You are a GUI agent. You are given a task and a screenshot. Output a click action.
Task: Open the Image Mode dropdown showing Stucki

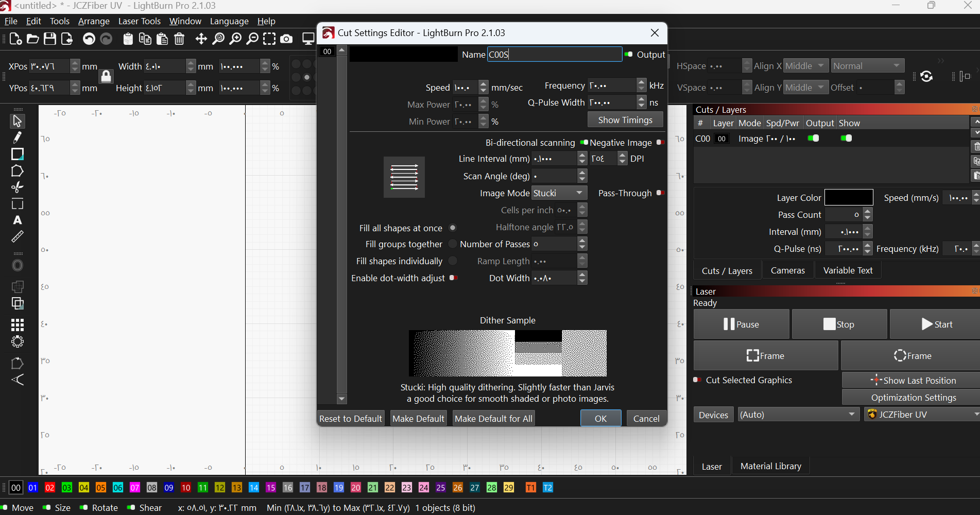[x=559, y=193]
